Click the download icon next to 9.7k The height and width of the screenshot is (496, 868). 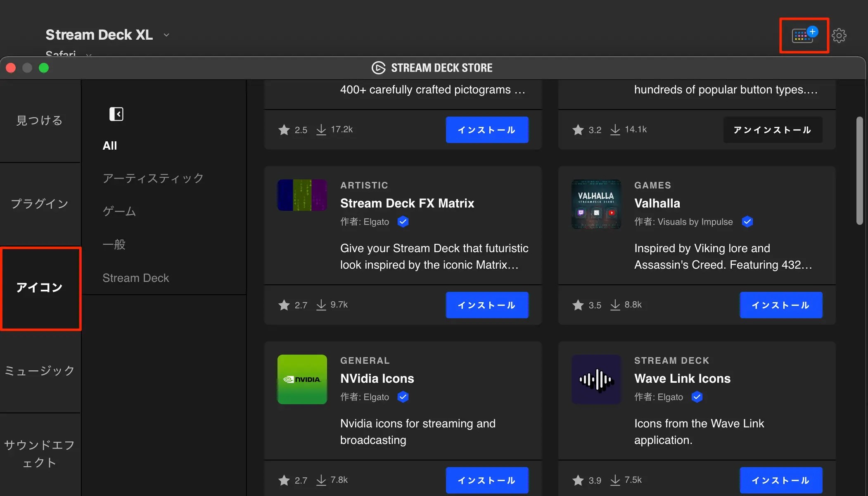321,305
